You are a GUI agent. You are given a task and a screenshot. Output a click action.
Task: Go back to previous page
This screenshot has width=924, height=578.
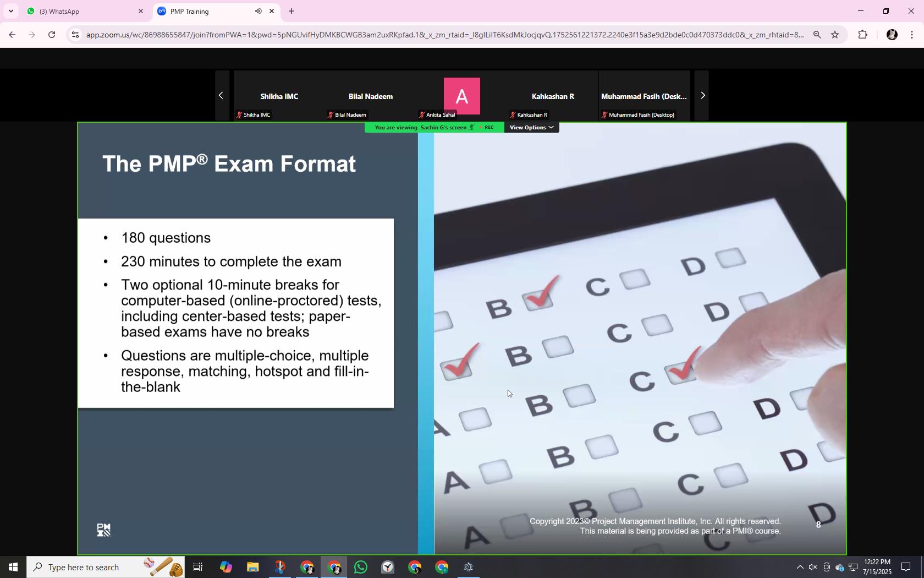12,35
